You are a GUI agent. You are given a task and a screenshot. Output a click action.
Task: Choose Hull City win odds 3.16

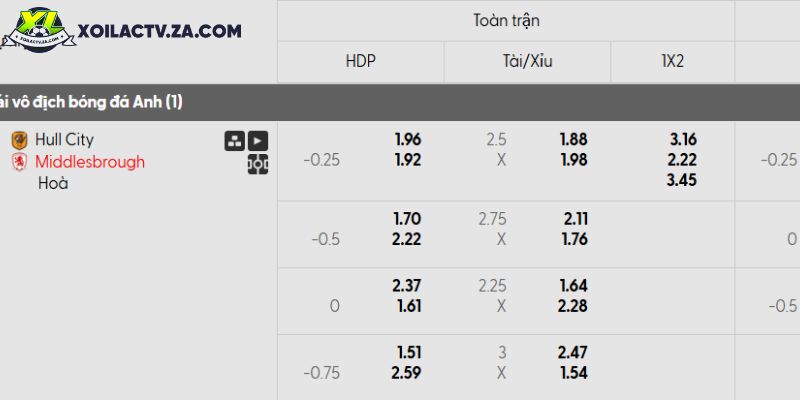tap(683, 139)
